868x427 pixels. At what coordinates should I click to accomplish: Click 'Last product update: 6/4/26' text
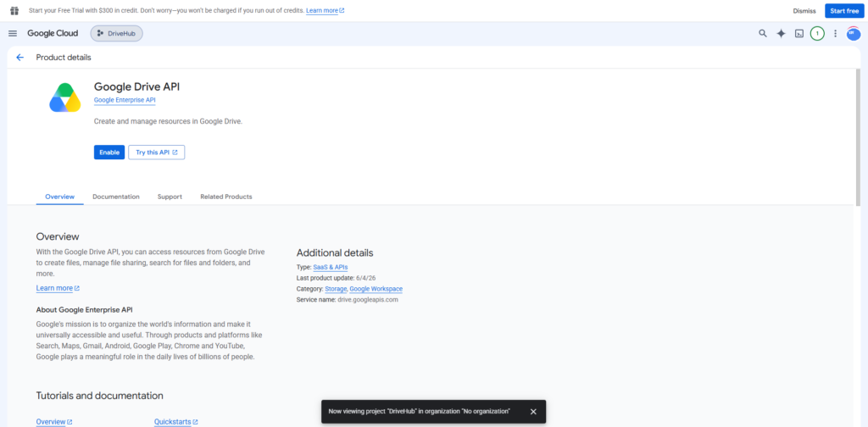pos(337,278)
